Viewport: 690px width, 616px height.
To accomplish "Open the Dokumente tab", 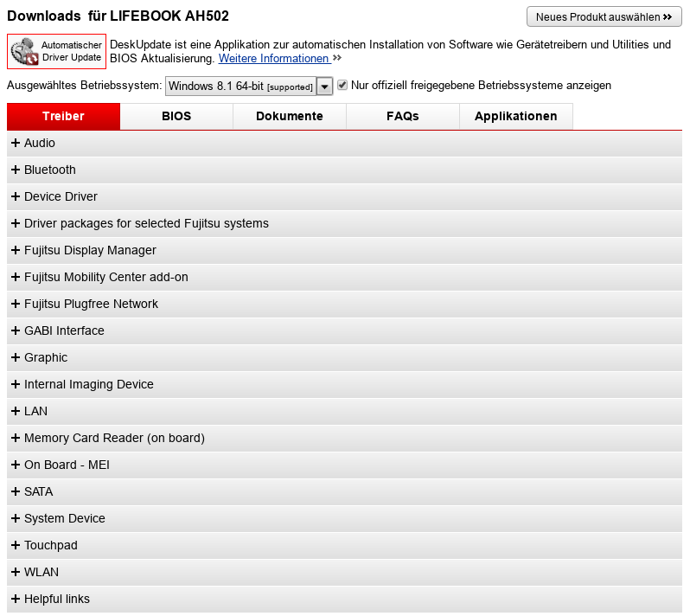I will point(290,116).
